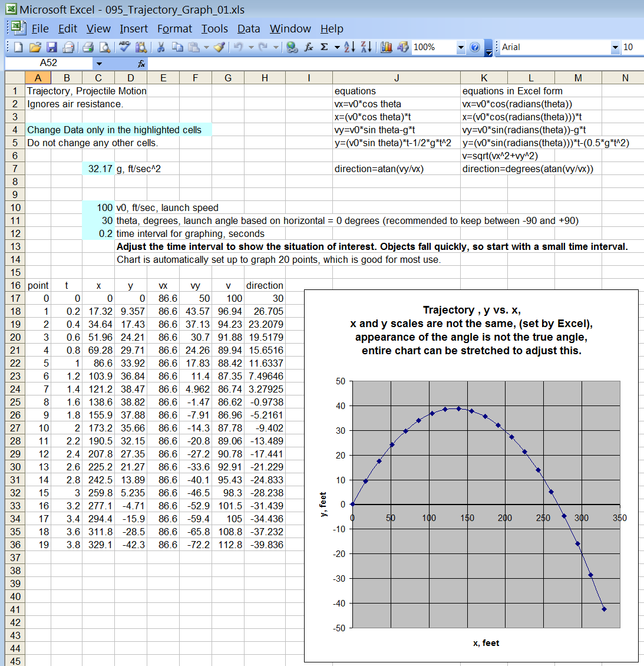
Task: Click the Open file folder icon
Action: (x=35, y=47)
